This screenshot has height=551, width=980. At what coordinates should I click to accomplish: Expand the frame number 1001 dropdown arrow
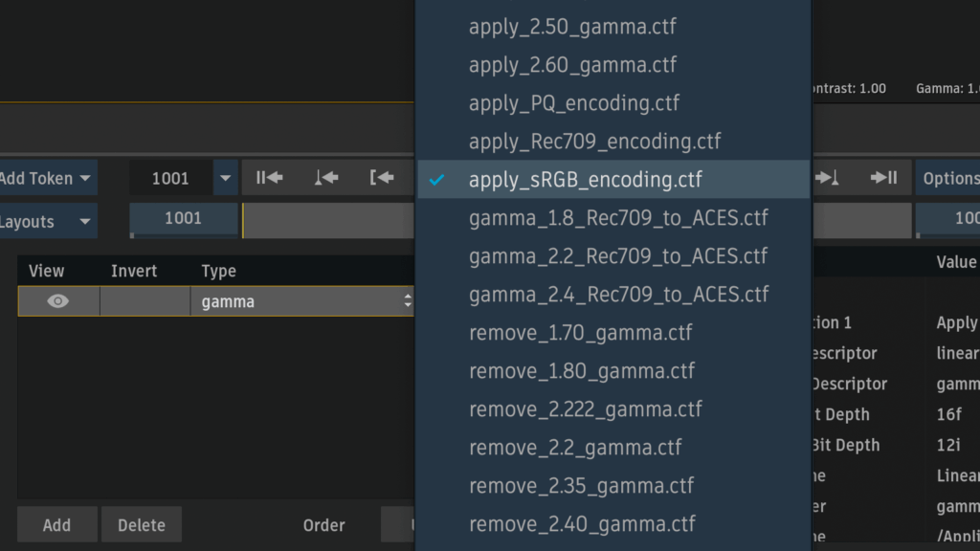[226, 178]
